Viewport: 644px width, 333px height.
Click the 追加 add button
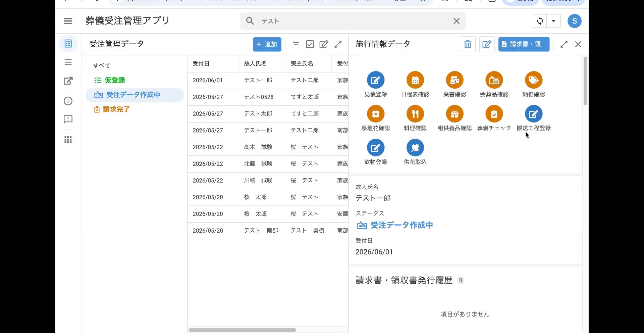coord(267,44)
